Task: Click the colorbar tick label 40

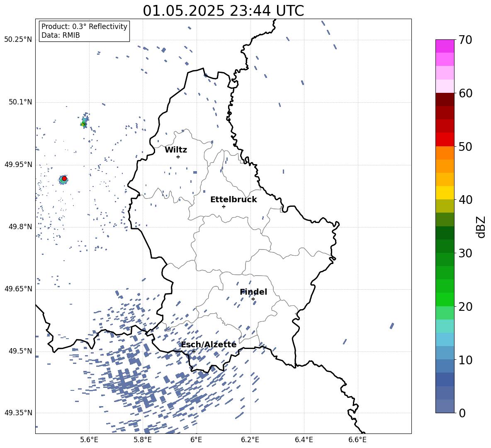Action: (x=465, y=200)
